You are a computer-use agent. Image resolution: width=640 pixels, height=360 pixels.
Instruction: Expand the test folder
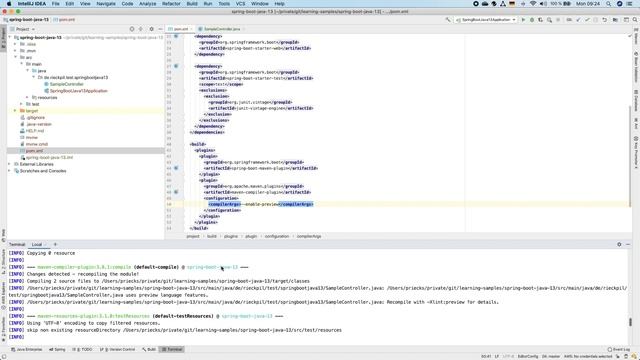pos(22,104)
